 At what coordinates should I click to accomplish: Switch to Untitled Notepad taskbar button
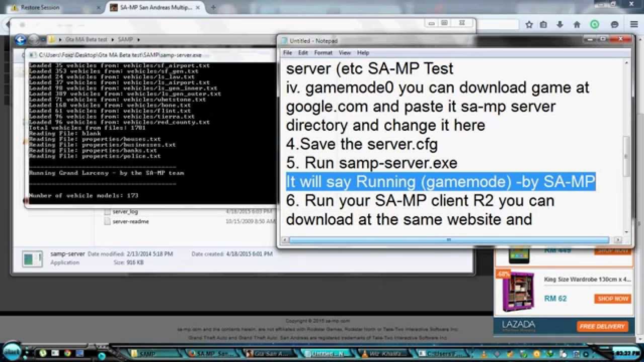328,353
